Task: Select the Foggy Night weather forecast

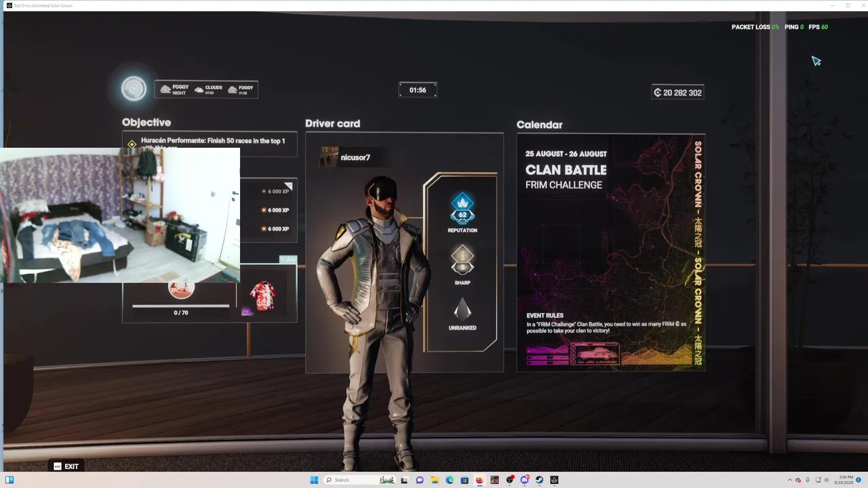Action: (174, 89)
